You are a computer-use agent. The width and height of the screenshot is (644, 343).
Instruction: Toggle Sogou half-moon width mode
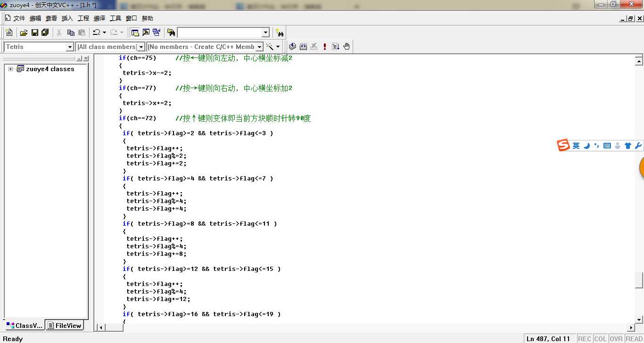click(x=586, y=146)
